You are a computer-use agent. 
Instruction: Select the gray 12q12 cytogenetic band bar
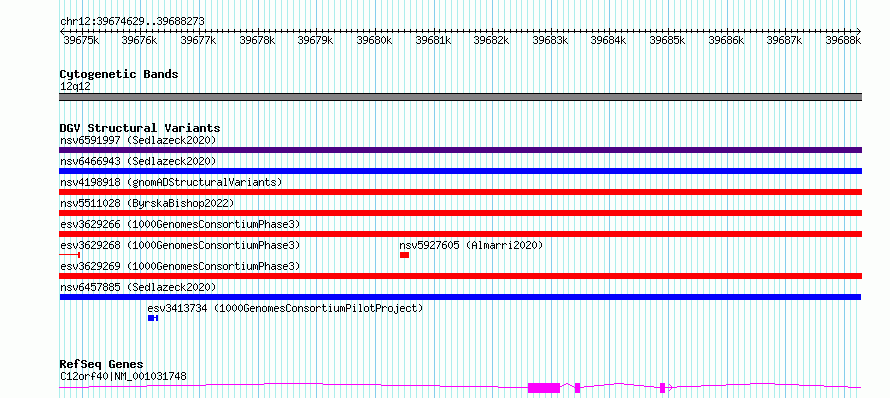click(460, 97)
